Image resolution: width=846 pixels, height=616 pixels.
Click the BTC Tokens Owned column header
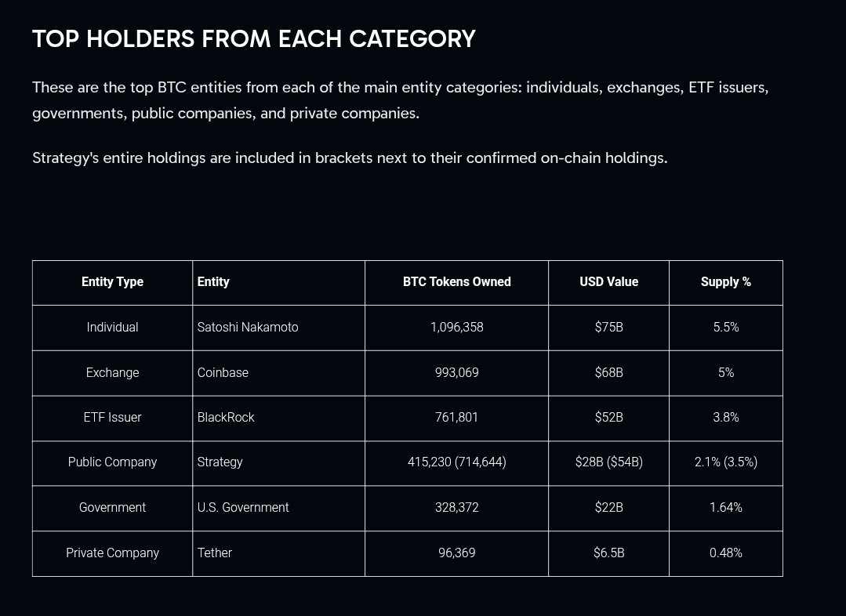(x=456, y=282)
